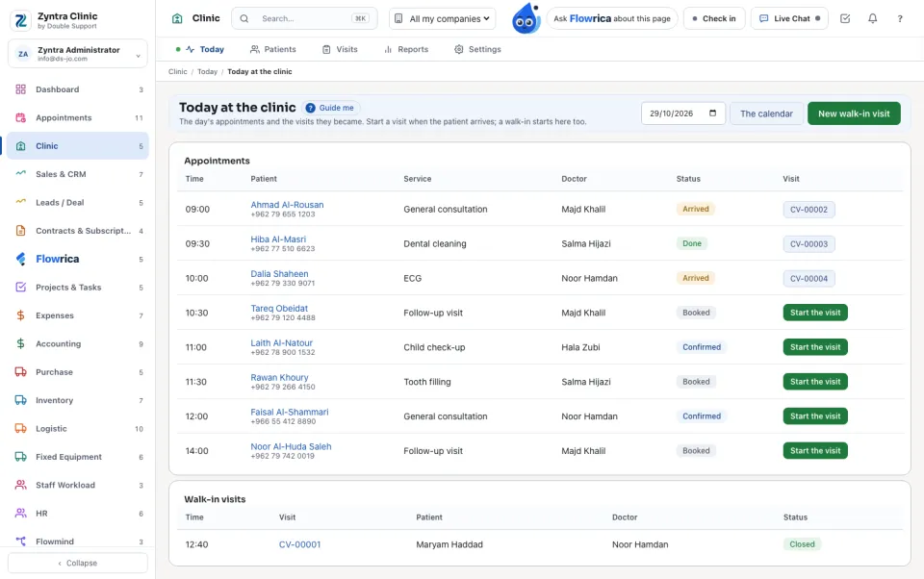Open Projects & Tasks module

[78, 288]
